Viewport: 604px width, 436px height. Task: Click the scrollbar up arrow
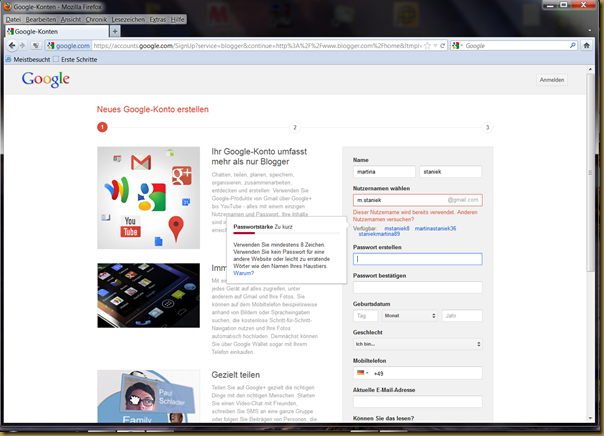(x=590, y=69)
